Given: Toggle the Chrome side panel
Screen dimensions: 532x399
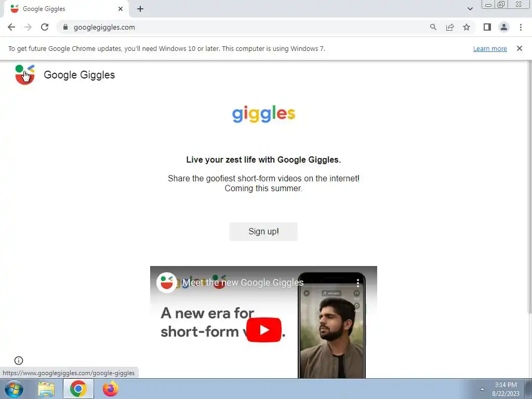Looking at the screenshot, I should [x=487, y=27].
